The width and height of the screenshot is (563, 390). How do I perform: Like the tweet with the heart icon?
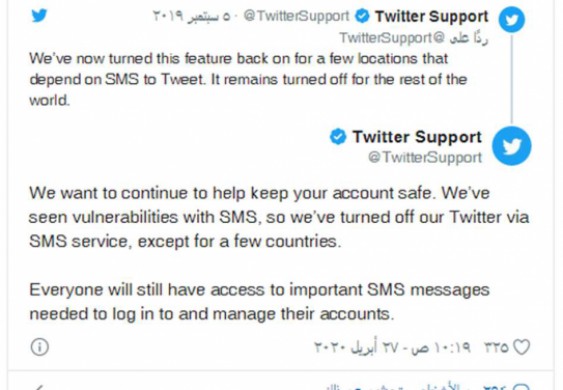pyautogui.click(x=521, y=347)
